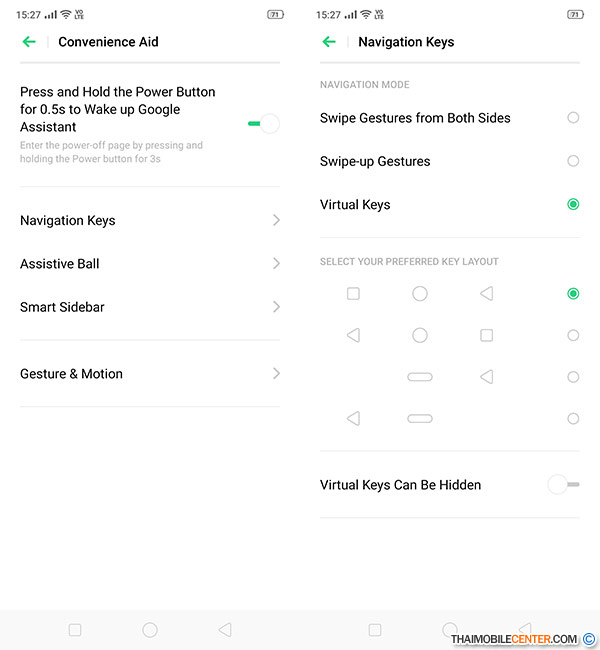This screenshot has height=650, width=600.
Task: Choose pill-and-back key layout radio
Action: point(573,377)
